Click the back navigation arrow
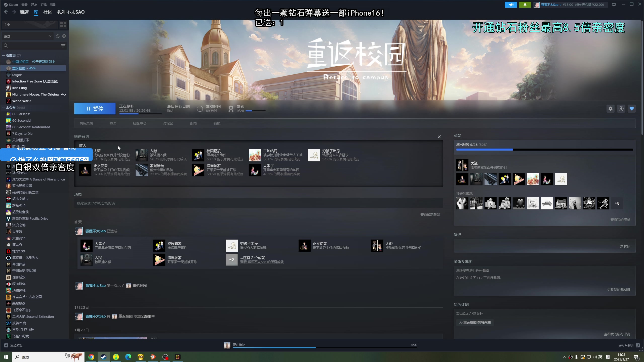 [6, 12]
